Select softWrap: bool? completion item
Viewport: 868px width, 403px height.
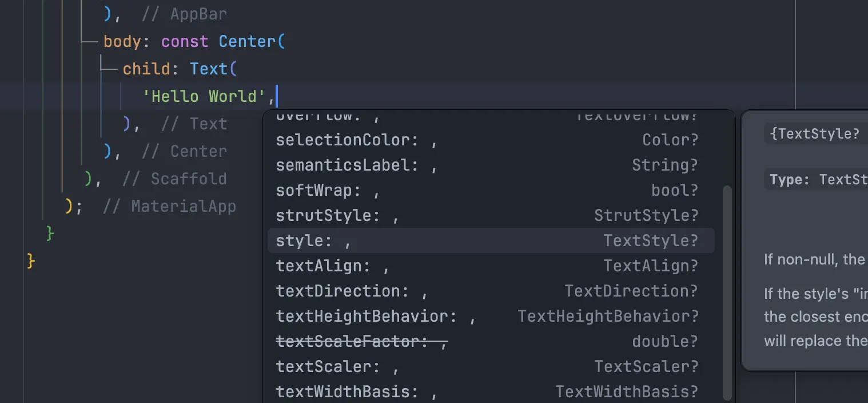491,190
